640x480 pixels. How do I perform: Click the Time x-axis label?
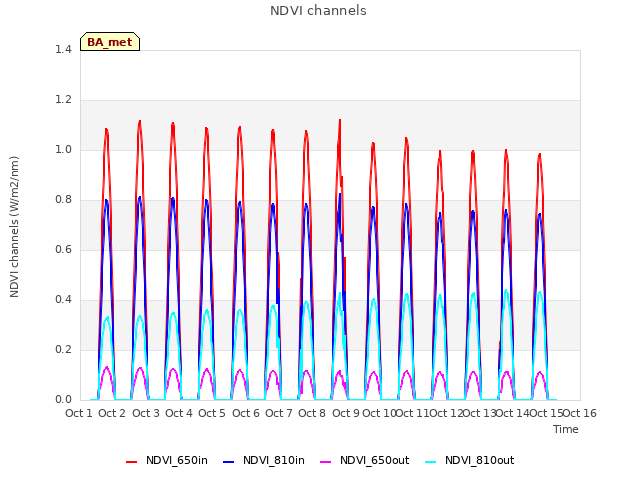coord(566,429)
